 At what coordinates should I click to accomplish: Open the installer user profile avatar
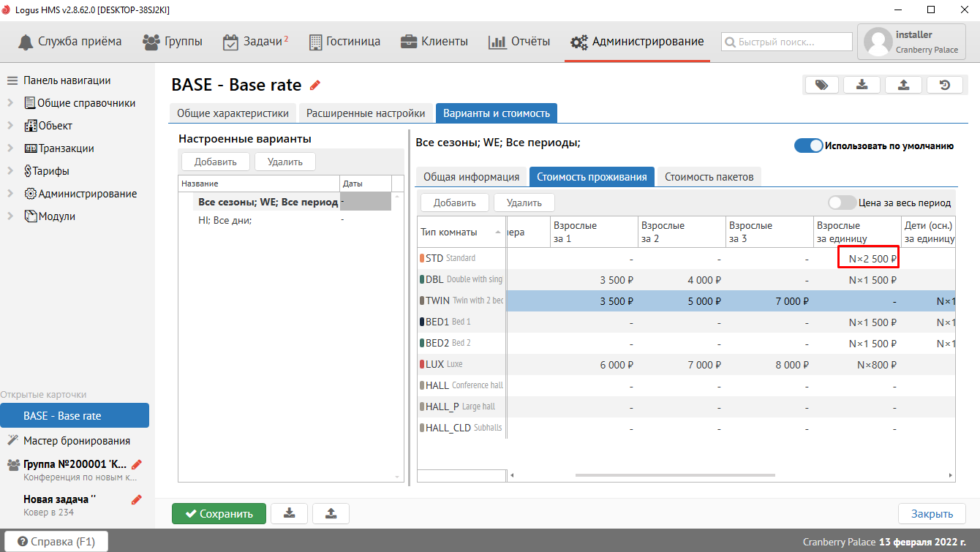point(877,42)
